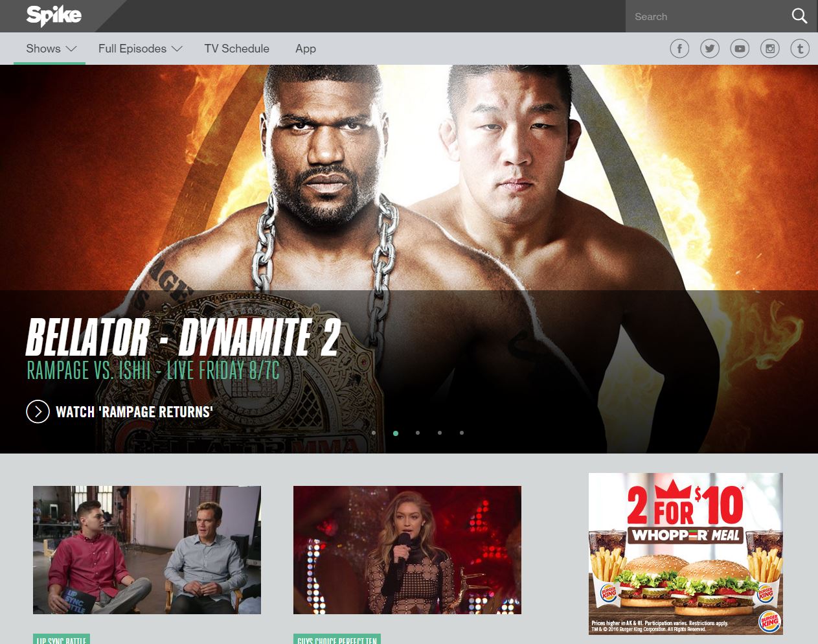Open the Guys Choice woman with microphone thumbnail
818x644 pixels.
tap(407, 550)
